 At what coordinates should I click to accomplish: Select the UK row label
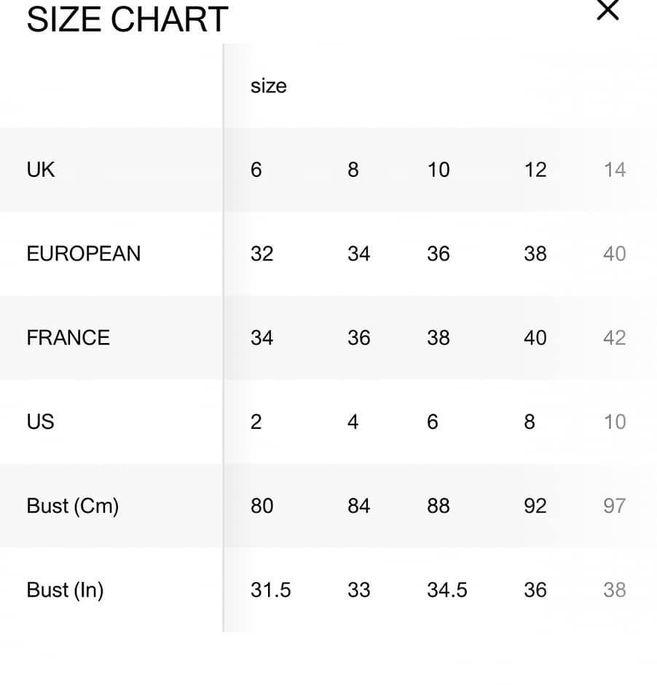(x=41, y=170)
